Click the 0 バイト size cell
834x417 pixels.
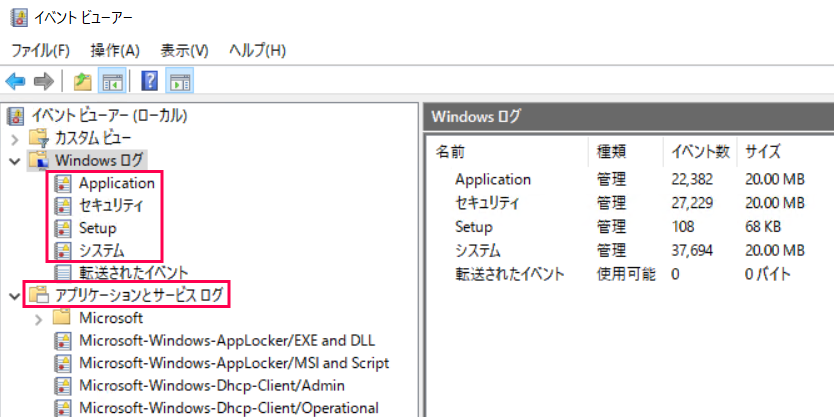[767, 274]
